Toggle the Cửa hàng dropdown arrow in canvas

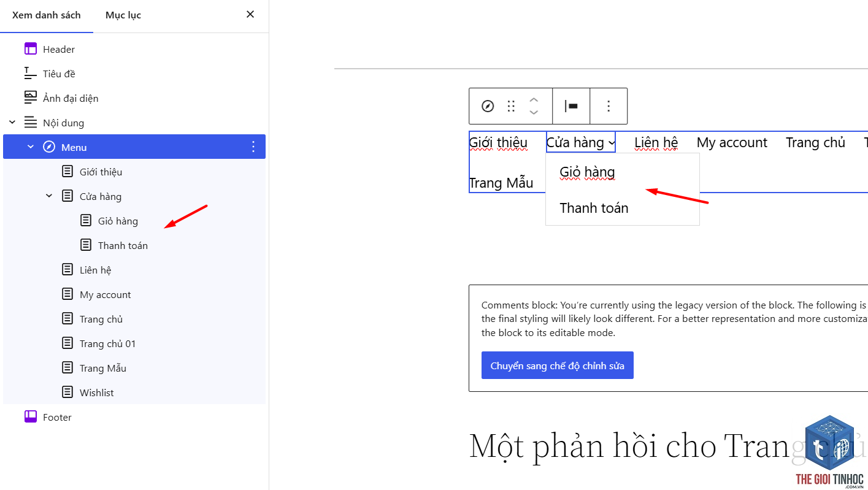(x=612, y=144)
